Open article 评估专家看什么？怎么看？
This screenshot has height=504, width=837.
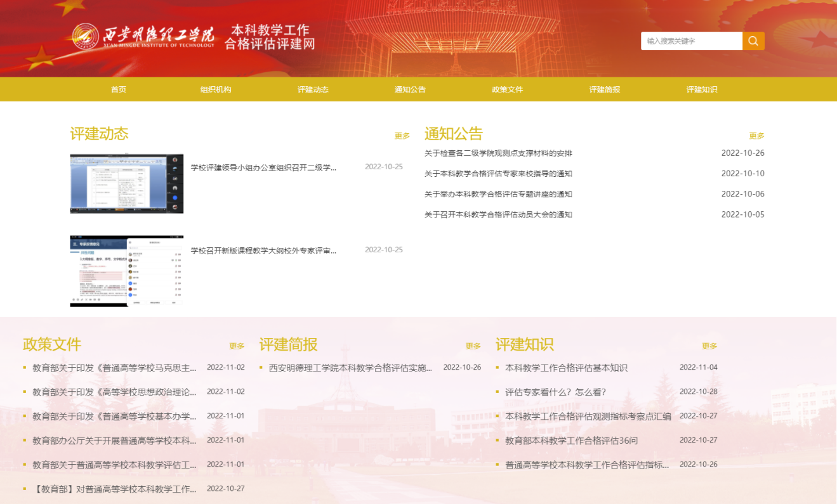tap(555, 392)
